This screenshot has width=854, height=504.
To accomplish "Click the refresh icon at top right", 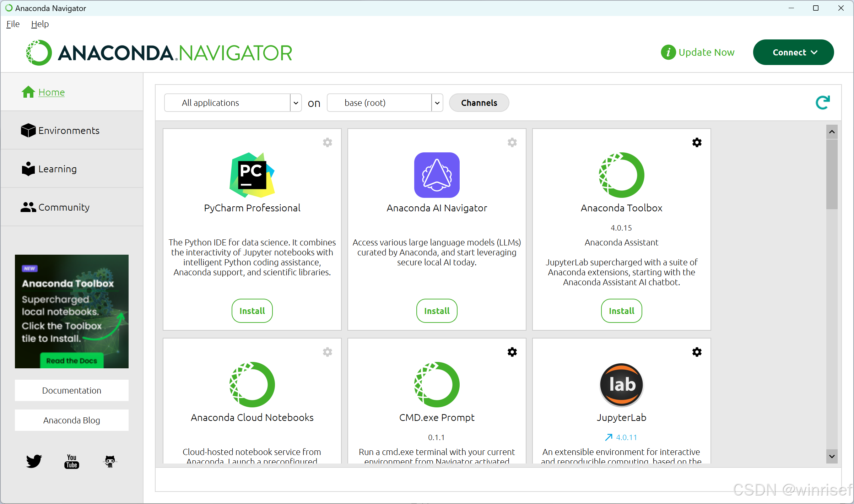I will [822, 103].
